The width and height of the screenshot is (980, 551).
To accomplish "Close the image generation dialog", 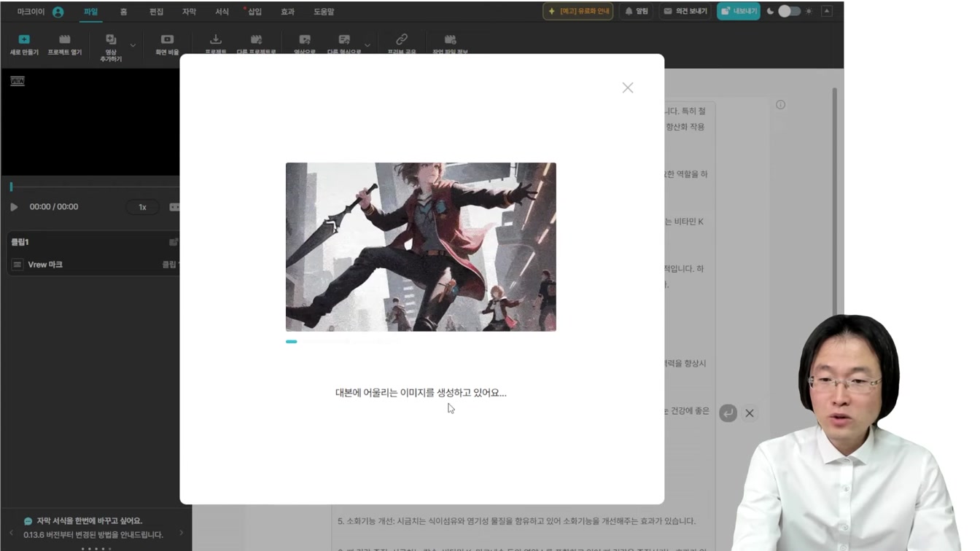I will (x=628, y=87).
